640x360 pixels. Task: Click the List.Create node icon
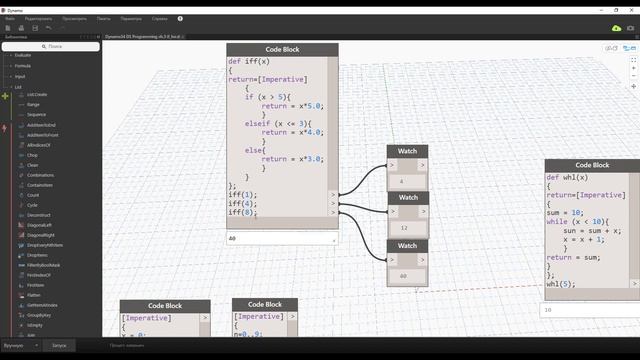pyautogui.click(x=21, y=95)
